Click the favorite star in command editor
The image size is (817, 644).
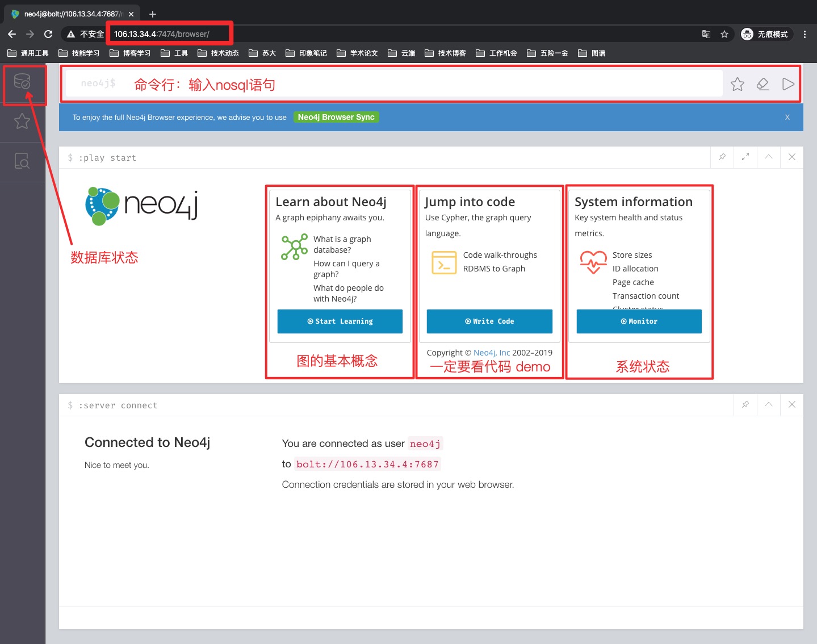(738, 84)
